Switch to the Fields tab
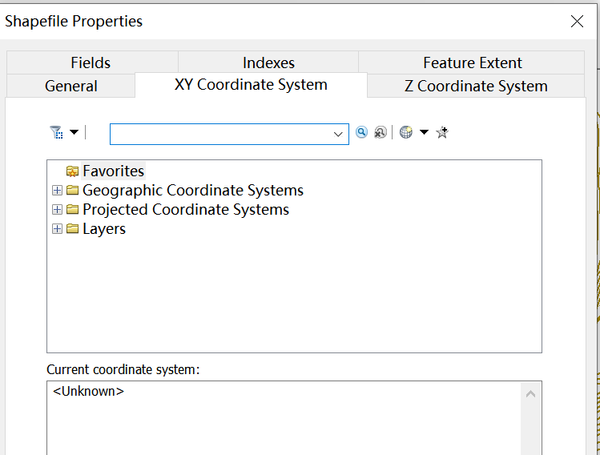Viewport: 600px width, 455px height. 91,62
